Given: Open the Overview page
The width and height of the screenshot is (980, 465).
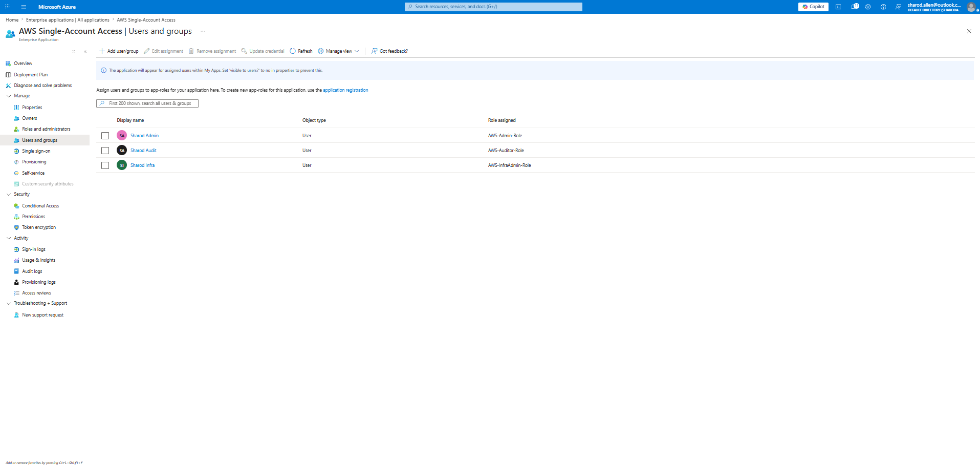Looking at the screenshot, I should tap(23, 64).
